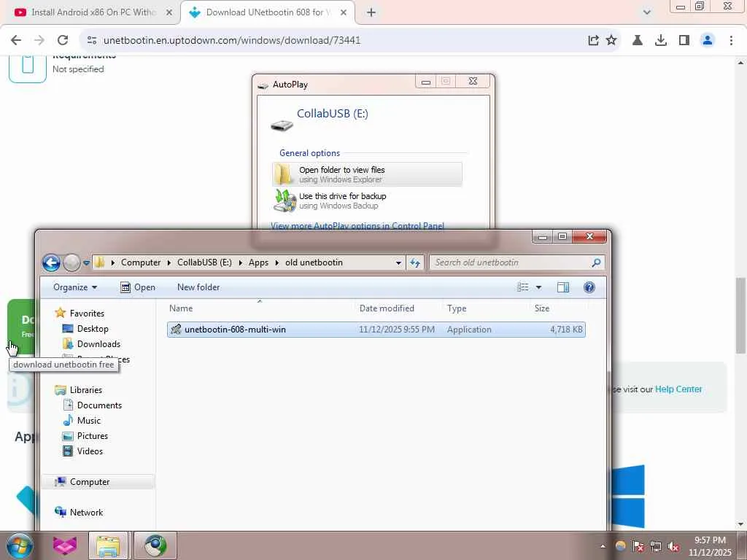Open the share page icon in address bar
The image size is (747, 560).
pyautogui.click(x=593, y=41)
